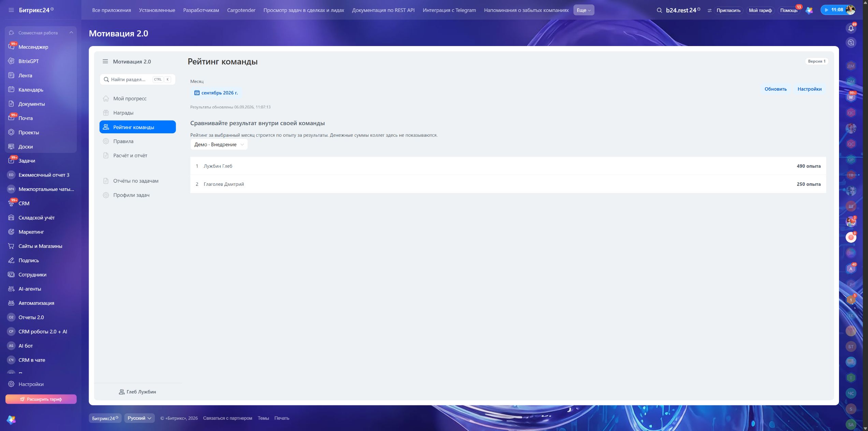The width and height of the screenshot is (868, 431).
Task: Expand the Еще menu dropdown
Action: [x=584, y=10]
